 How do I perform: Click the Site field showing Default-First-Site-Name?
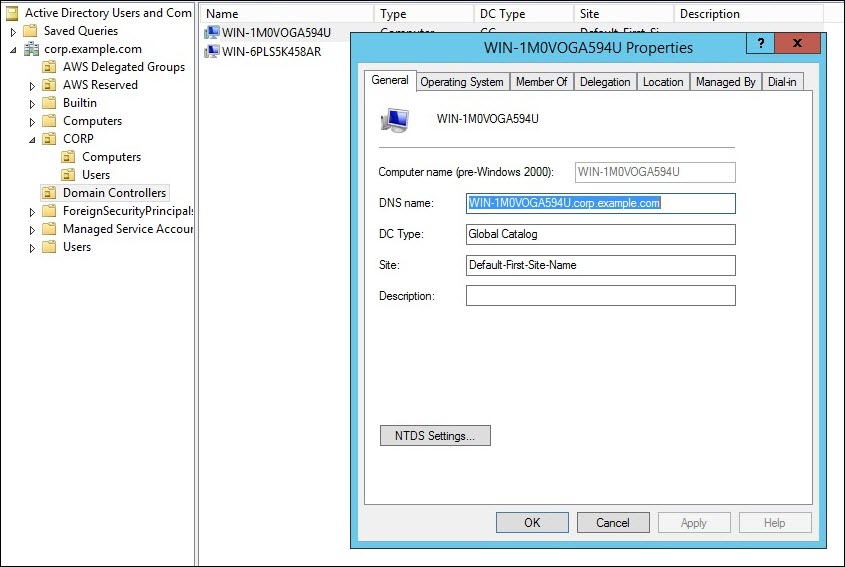click(600, 265)
